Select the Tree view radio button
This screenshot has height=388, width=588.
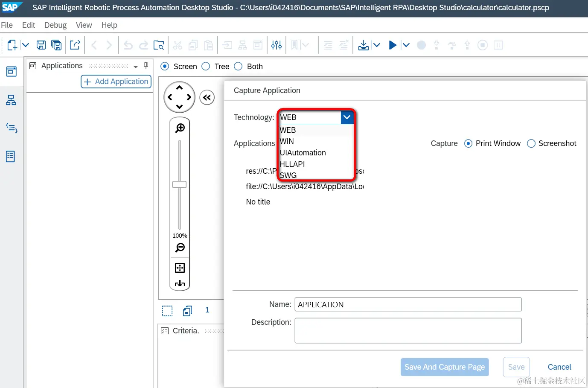coord(206,66)
